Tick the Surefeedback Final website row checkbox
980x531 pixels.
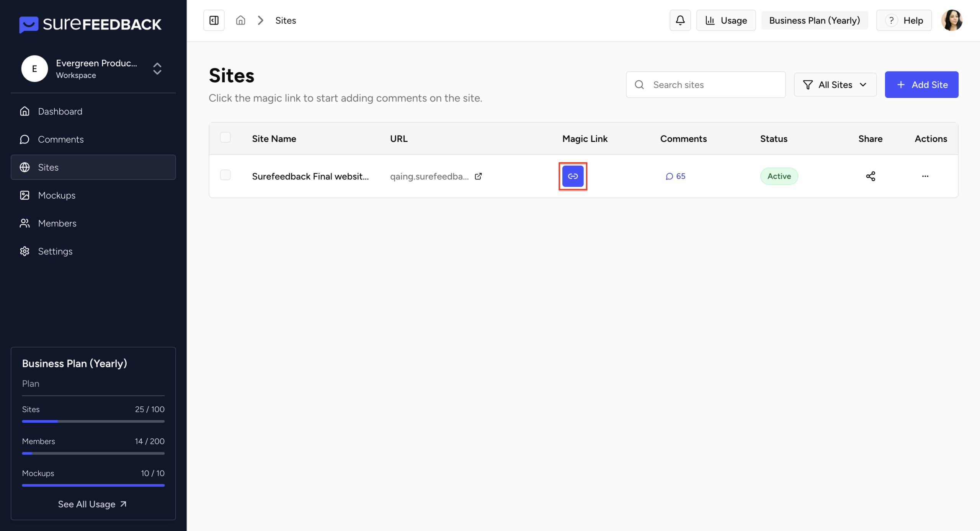click(x=225, y=175)
